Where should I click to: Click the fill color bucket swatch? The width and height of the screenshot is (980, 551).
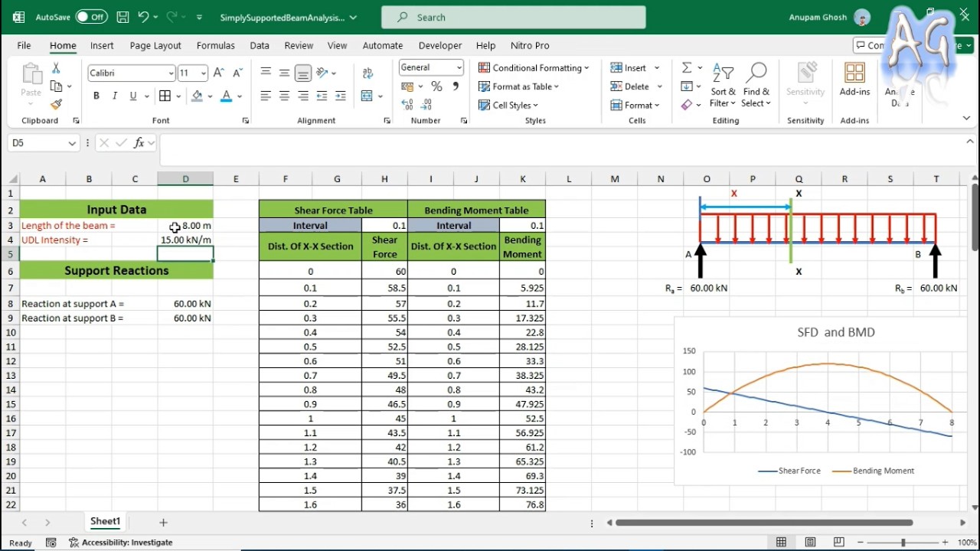(198, 96)
